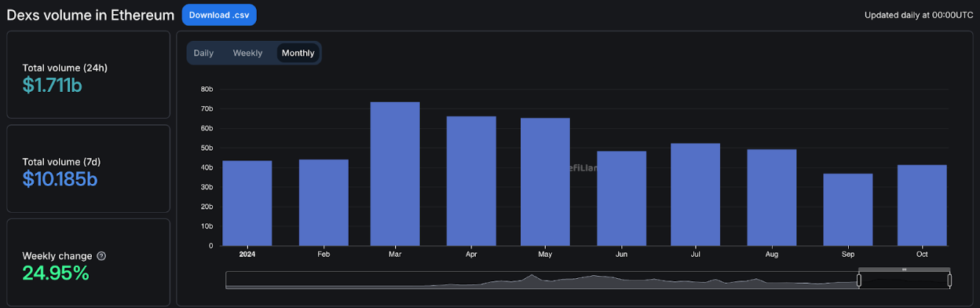980x308 pixels.
Task: Click the July volume bar
Action: [695, 194]
